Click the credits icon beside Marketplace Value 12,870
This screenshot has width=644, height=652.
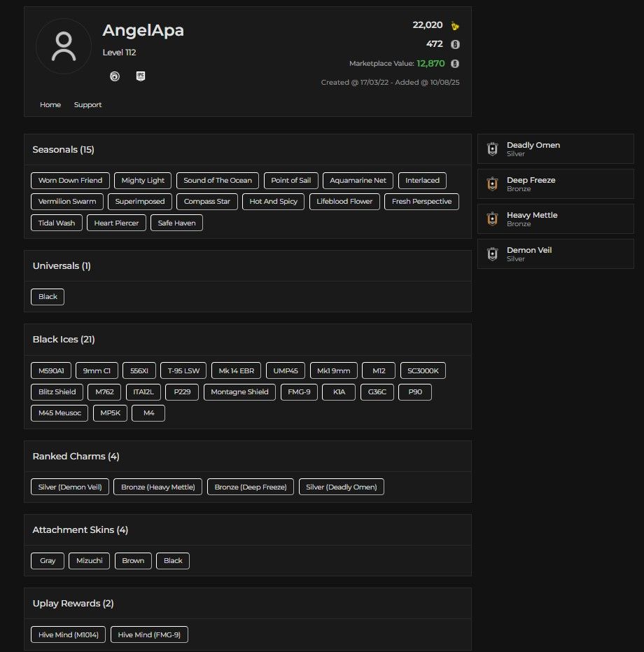455,64
